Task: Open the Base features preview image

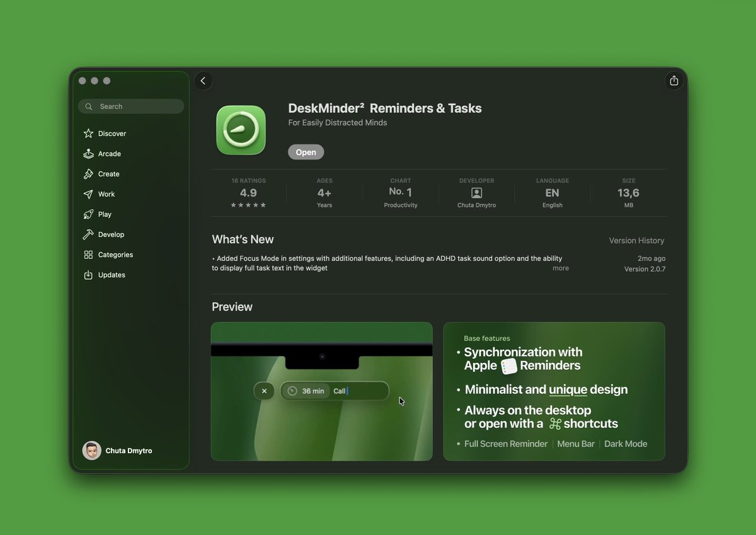Action: point(554,391)
